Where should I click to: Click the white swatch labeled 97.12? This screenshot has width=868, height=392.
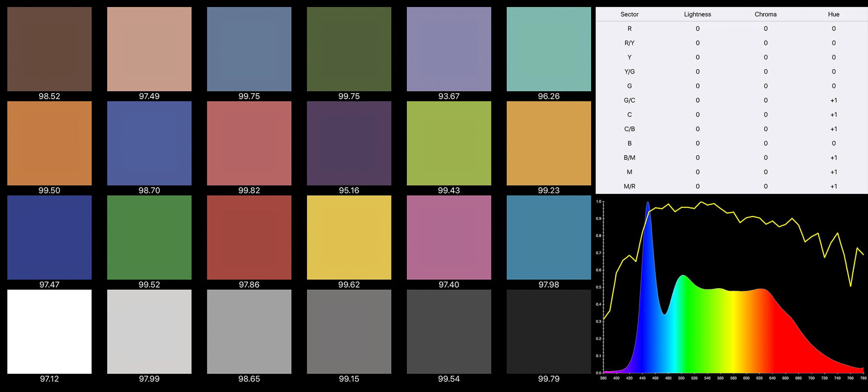point(49,332)
